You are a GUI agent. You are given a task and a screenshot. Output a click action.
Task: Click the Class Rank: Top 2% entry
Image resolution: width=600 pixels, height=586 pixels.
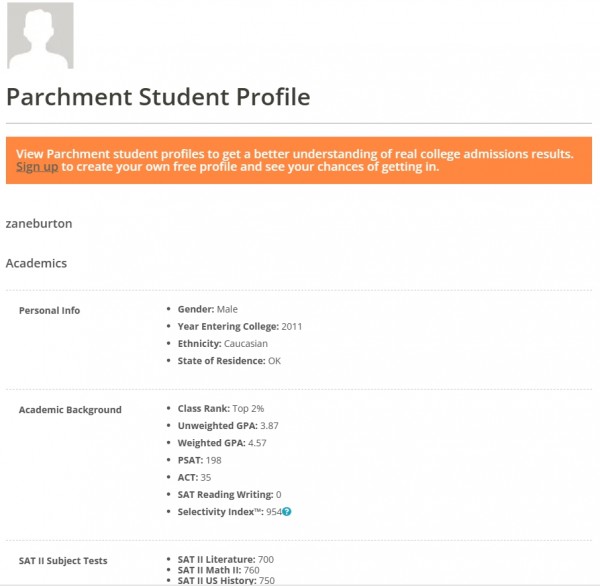221,408
